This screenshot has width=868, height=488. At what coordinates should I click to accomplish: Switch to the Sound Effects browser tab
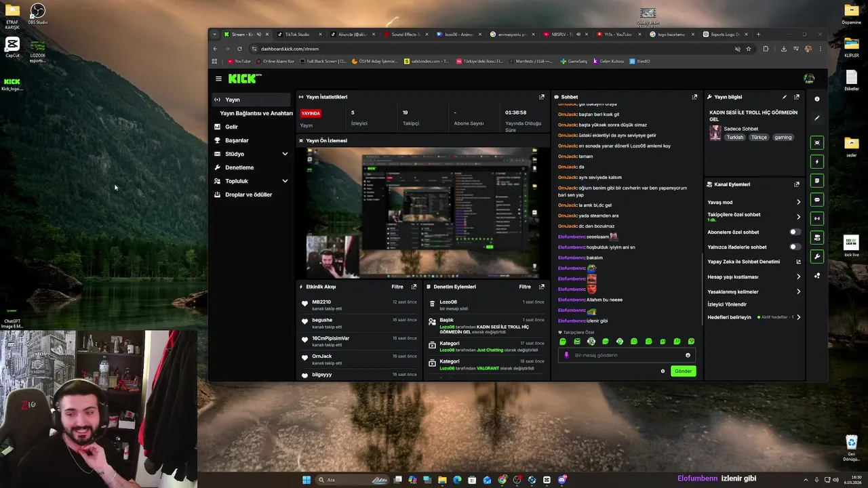(x=406, y=35)
